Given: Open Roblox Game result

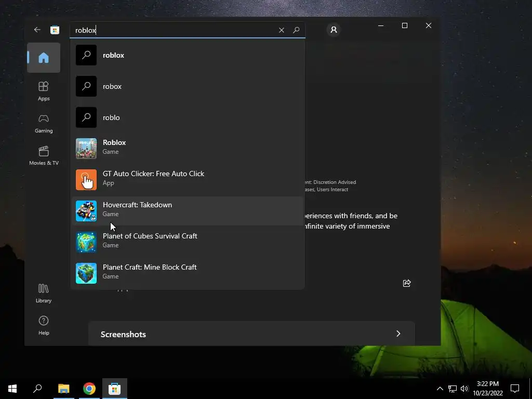Looking at the screenshot, I should point(187,148).
